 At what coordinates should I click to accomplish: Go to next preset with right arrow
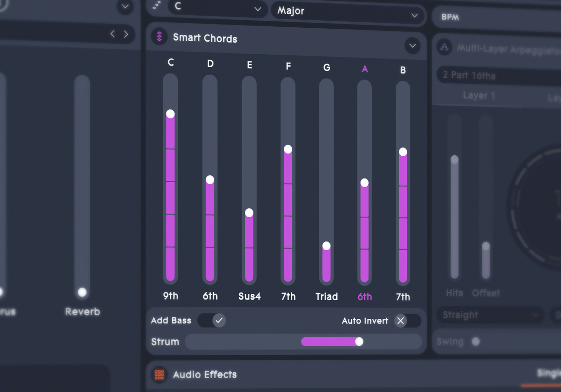point(126,34)
